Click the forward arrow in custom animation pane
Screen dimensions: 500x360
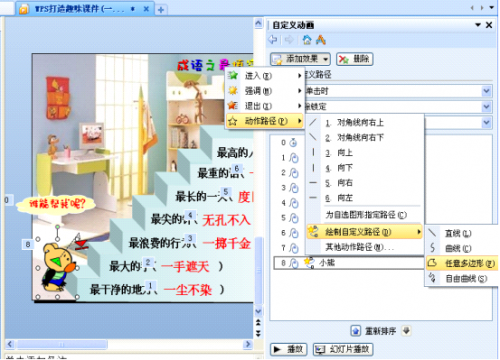coord(289,40)
